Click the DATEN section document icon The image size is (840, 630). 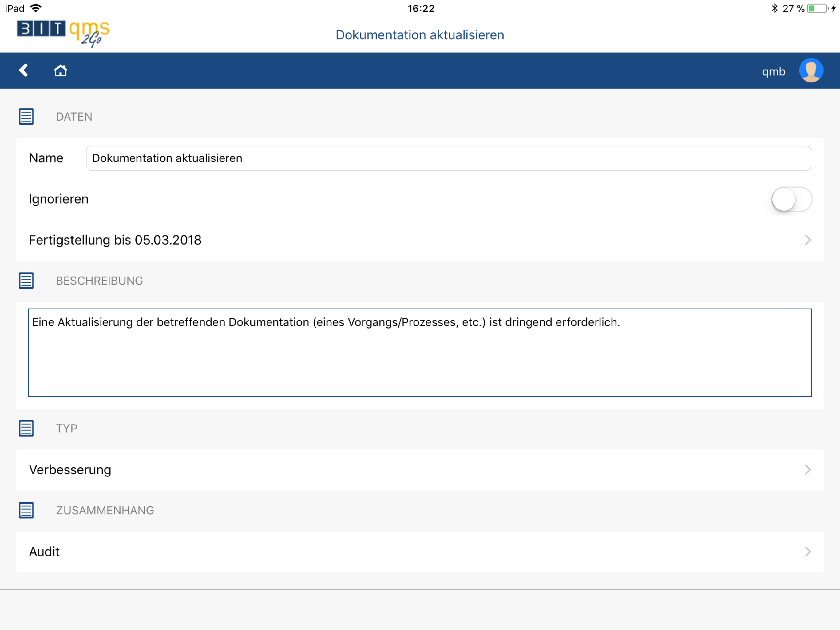coord(26,117)
